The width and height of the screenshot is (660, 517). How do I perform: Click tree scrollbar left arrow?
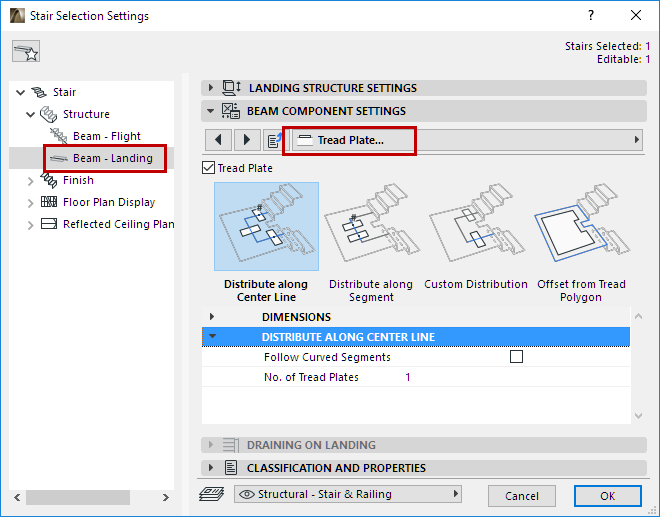(17, 498)
